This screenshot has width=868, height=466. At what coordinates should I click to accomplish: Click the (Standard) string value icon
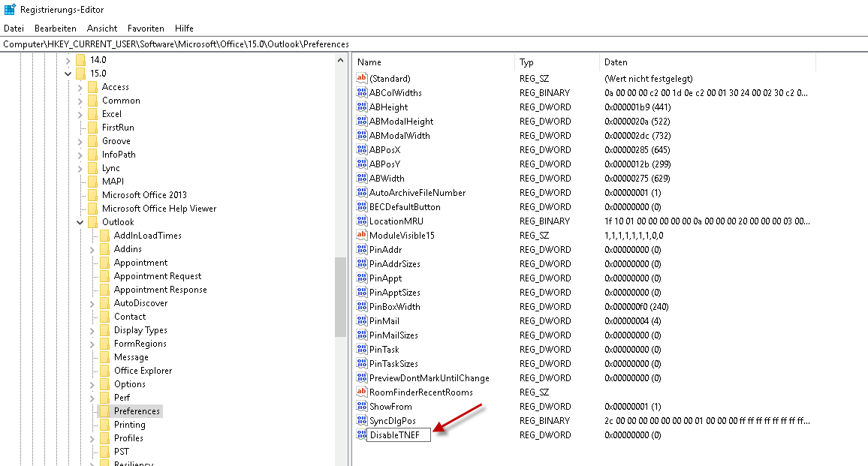361,78
